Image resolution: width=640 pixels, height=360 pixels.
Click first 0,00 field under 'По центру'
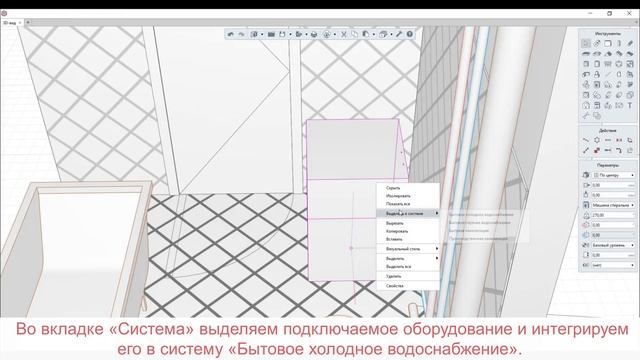click(613, 185)
